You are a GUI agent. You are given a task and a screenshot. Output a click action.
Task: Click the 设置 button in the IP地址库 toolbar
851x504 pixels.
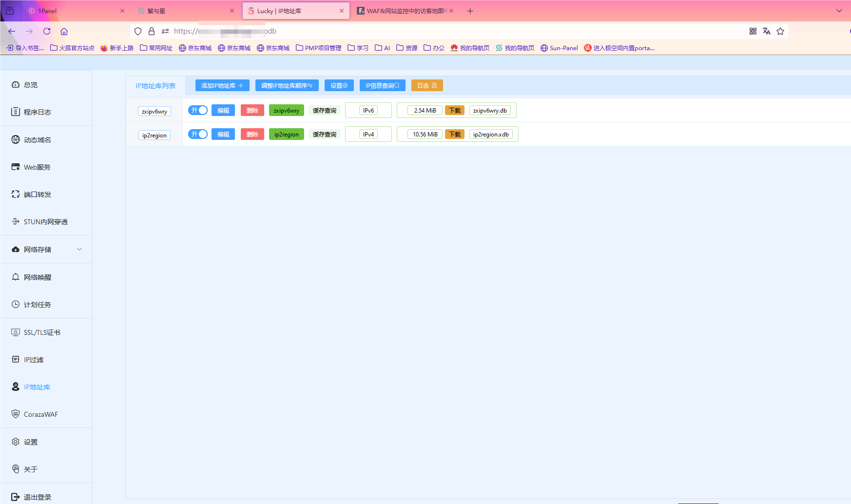(339, 85)
